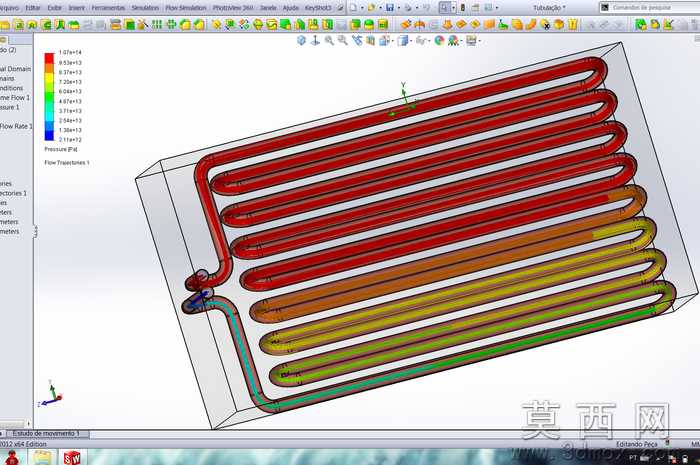Viewport: 700px width, 465px height.
Task: Click the Comandos de pesquisa search field
Action: coord(650,7)
